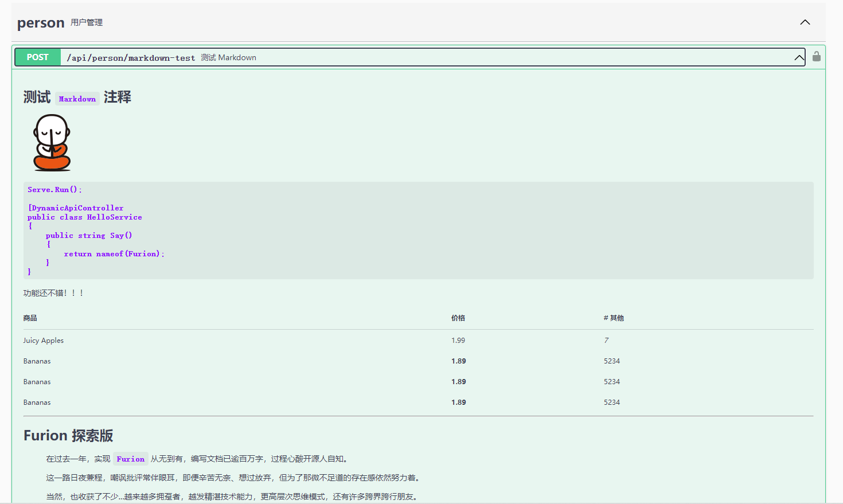Click the lock authorization icon
Viewport: 843px width, 504px height.
[817, 57]
